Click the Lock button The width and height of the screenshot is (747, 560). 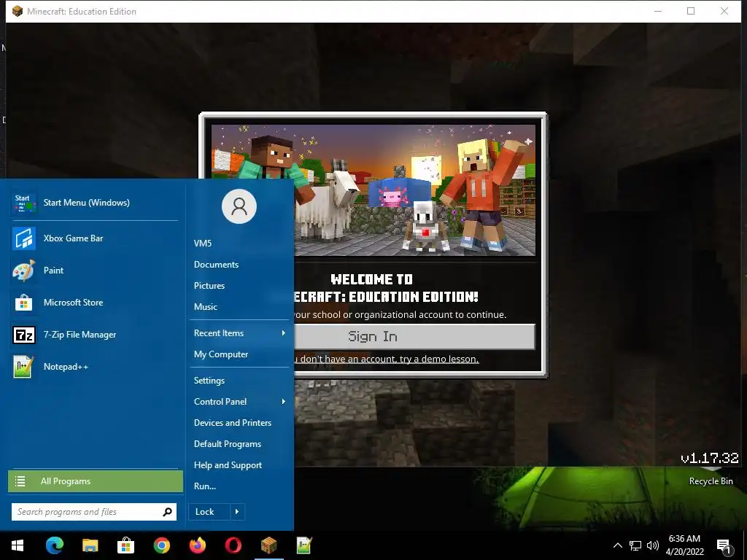click(209, 512)
